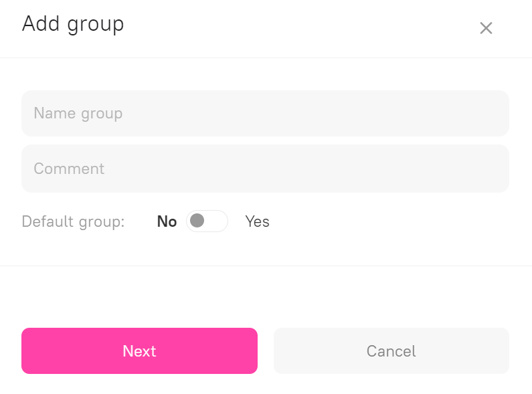Enable the Default group setting

tap(207, 221)
